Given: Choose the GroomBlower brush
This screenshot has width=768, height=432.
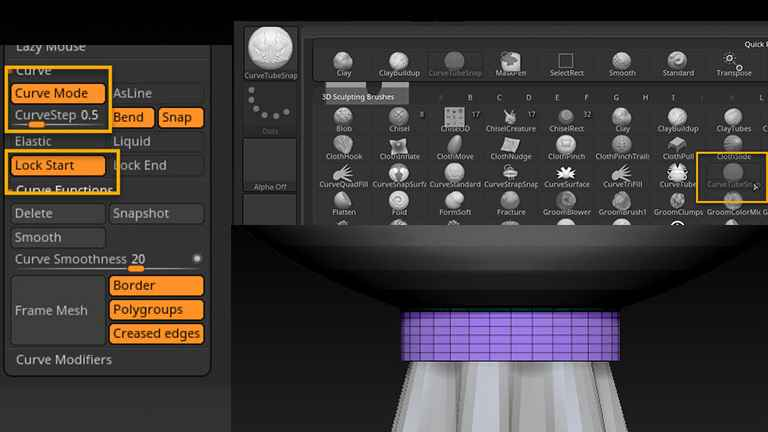Looking at the screenshot, I should [566, 204].
